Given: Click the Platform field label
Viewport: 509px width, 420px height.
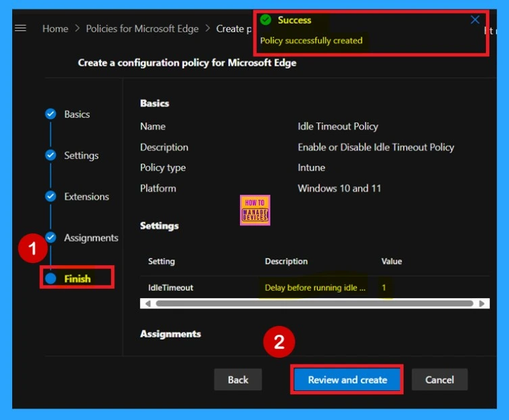Looking at the screenshot, I should pyautogui.click(x=158, y=189).
